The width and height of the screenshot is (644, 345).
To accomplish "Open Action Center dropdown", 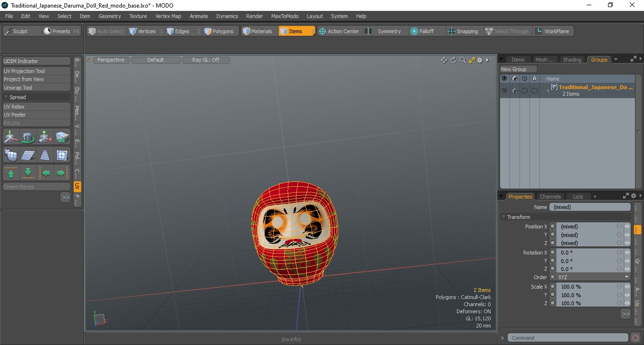I will point(339,31).
